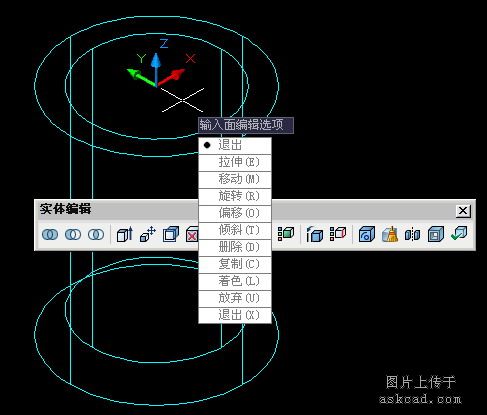The height and width of the screenshot is (415, 487).
Task: Select 退出(X) at the menu bottom
Action: [x=235, y=315]
